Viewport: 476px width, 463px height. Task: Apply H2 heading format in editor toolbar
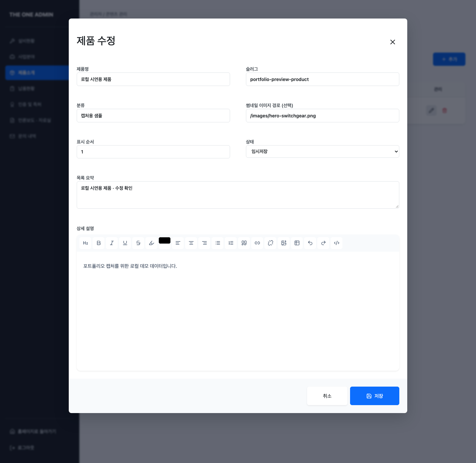click(x=85, y=243)
